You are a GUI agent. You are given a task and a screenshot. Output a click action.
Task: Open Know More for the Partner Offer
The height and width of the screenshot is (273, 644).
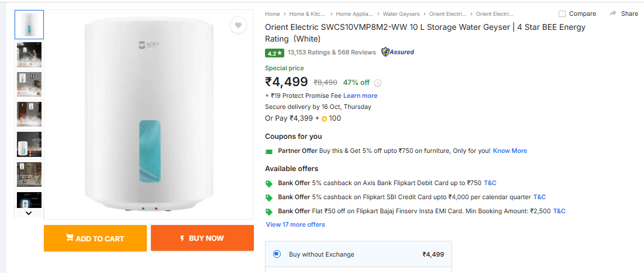pyautogui.click(x=510, y=151)
